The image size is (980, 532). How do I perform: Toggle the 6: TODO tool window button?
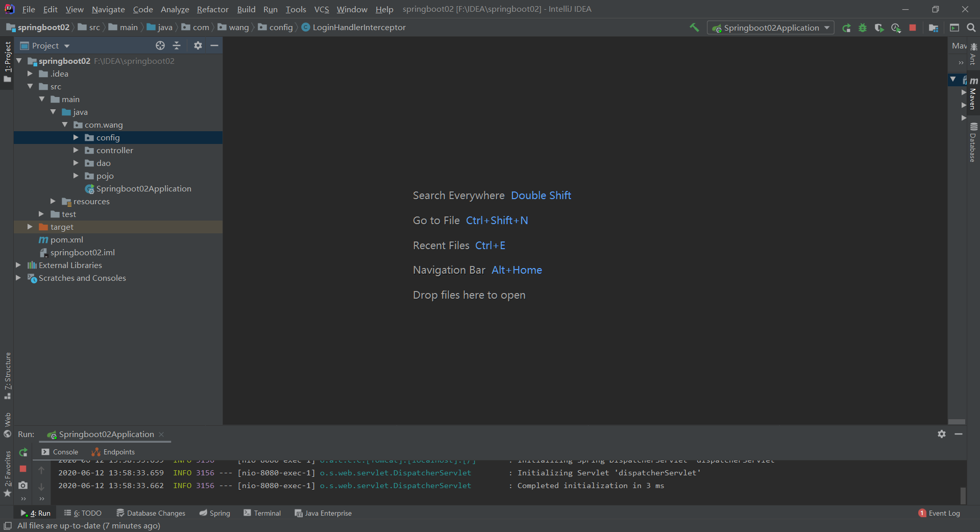click(x=83, y=513)
